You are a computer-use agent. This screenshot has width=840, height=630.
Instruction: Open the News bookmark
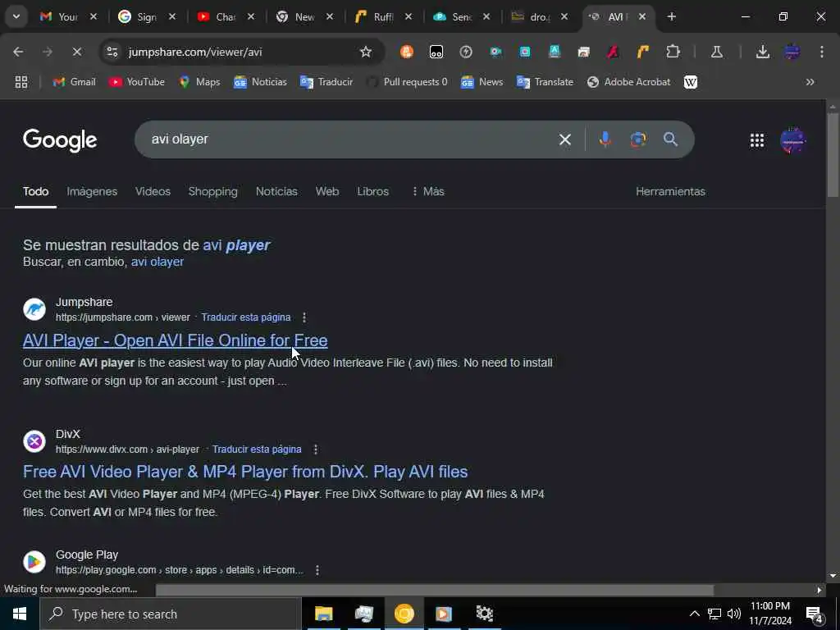[x=482, y=82]
